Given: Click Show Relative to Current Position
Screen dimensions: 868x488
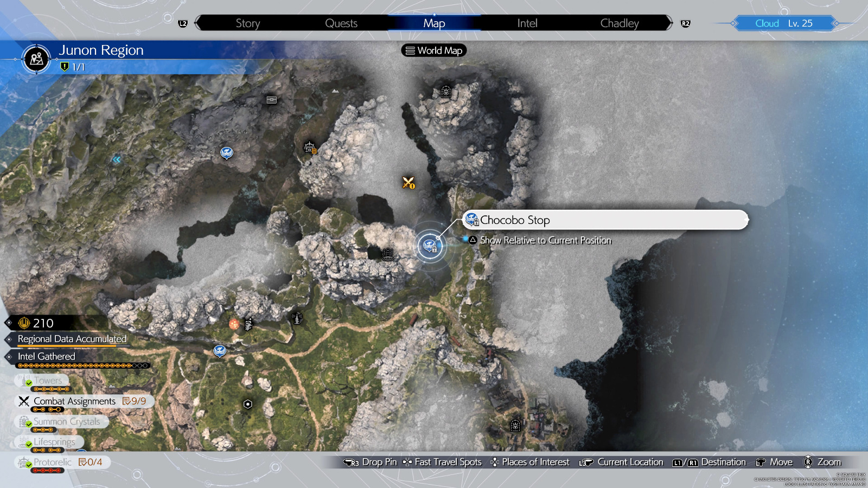Looking at the screenshot, I should [x=545, y=240].
